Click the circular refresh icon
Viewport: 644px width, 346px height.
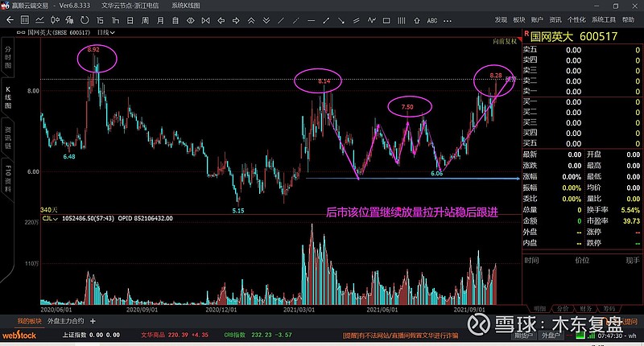pos(85,20)
